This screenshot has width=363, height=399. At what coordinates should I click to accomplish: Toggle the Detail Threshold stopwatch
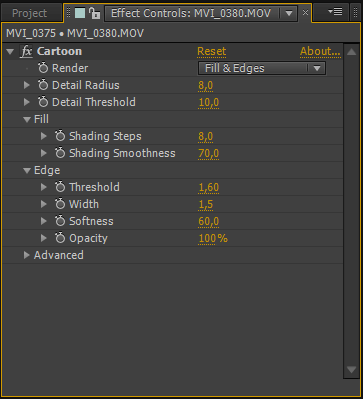(x=43, y=102)
